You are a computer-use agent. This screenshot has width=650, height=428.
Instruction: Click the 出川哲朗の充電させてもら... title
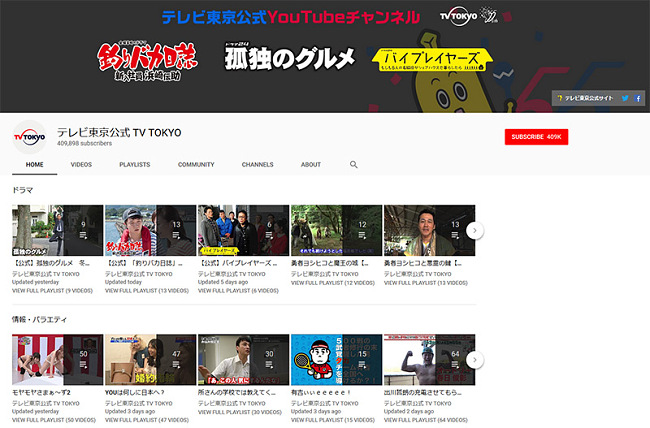pos(423,392)
